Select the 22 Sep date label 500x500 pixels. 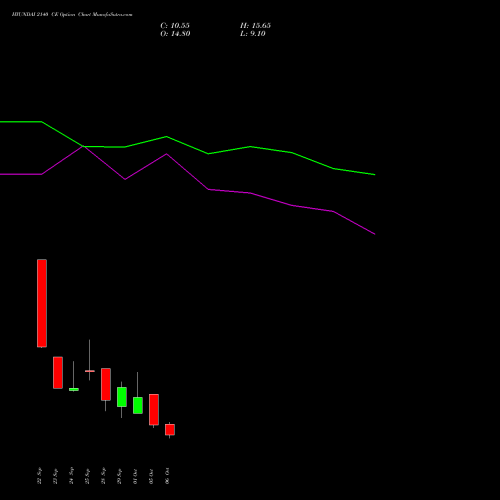tap(39, 475)
